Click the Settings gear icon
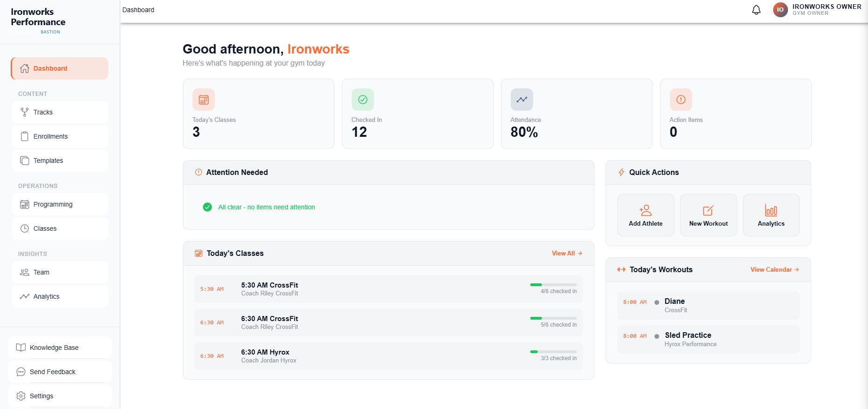The image size is (868, 409). tap(21, 396)
